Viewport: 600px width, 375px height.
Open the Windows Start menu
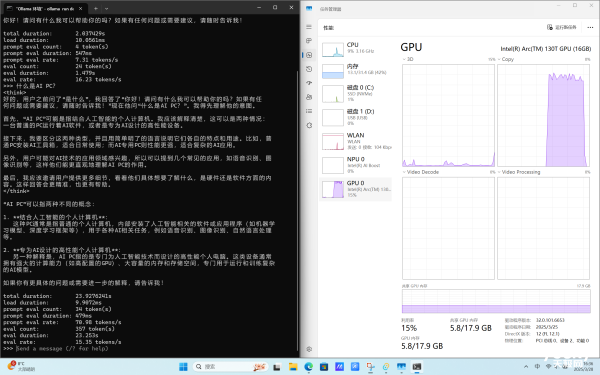point(183,367)
